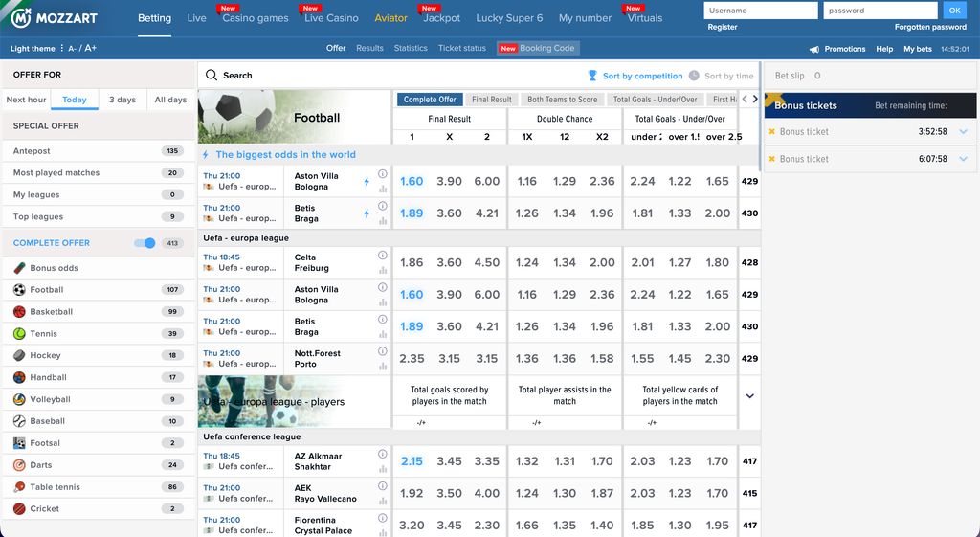Screen dimensions: 980x537
Task: Show previous market tabs with left arrow
Action: (x=745, y=99)
